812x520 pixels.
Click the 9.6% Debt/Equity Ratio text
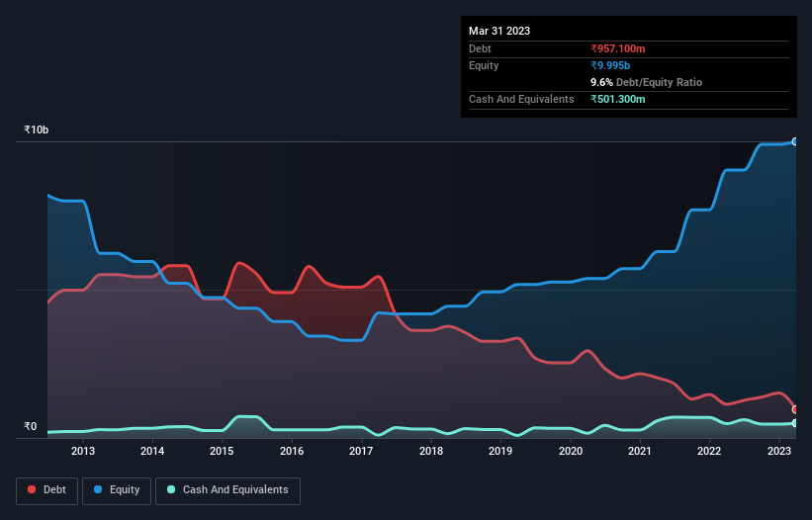(x=646, y=82)
